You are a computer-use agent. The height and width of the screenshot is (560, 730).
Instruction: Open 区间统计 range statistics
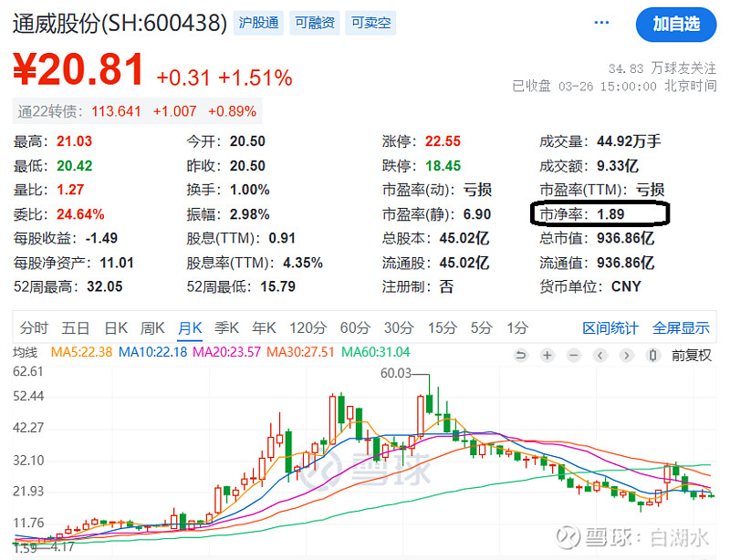[610, 327]
